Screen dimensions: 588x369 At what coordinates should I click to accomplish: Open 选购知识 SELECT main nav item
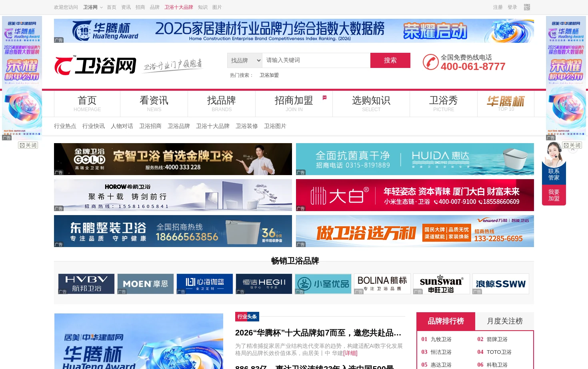pos(371,104)
